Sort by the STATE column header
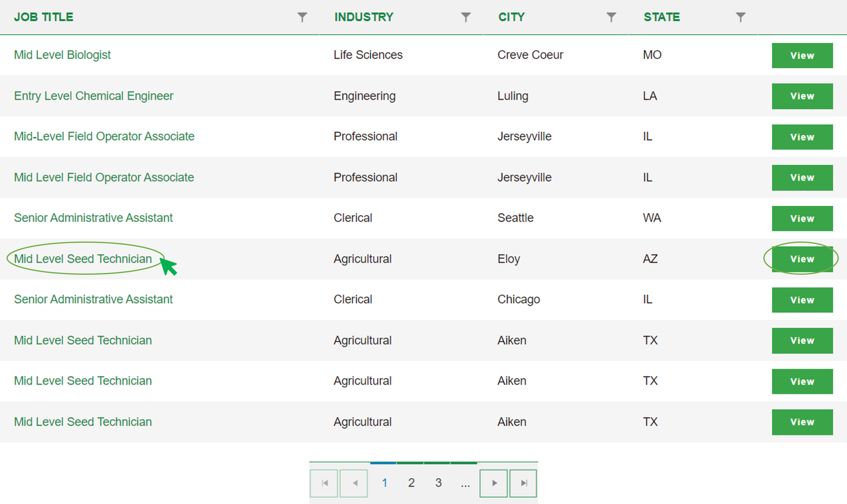This screenshot has height=504, width=847. point(661,17)
